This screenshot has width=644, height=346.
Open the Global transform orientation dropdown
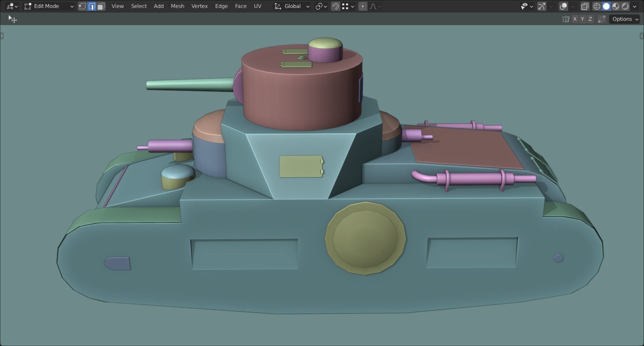(292, 6)
